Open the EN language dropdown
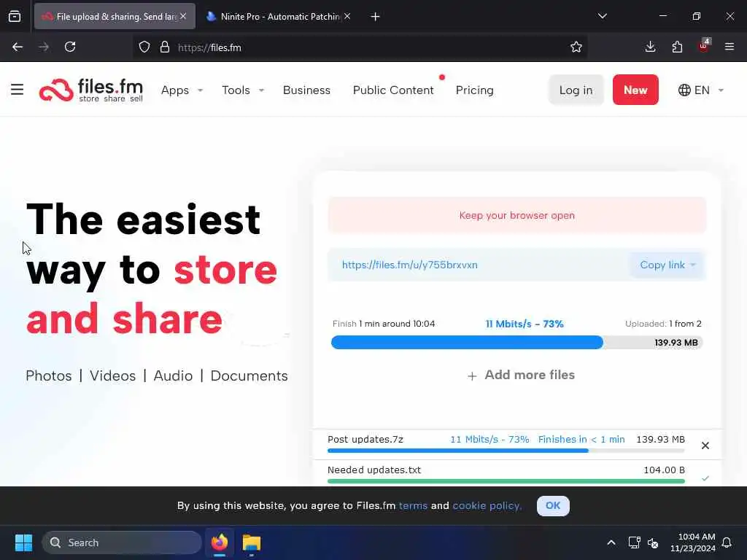Viewport: 747px width, 560px height. click(x=701, y=90)
